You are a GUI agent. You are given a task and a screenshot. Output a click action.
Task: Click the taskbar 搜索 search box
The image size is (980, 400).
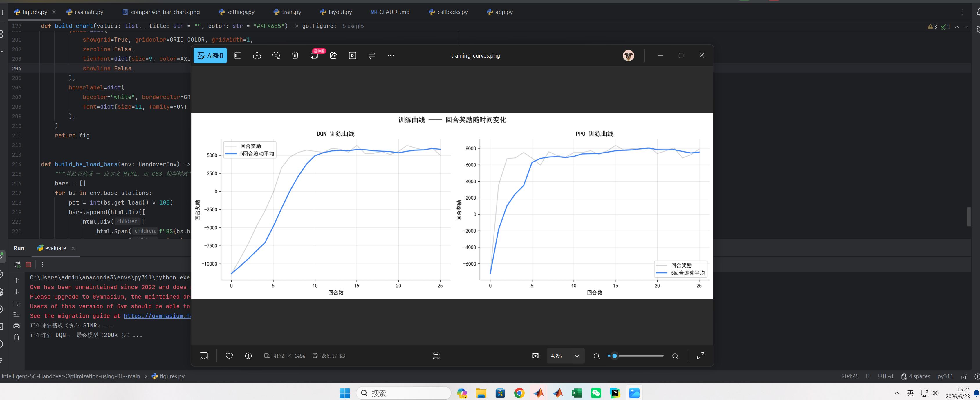click(x=404, y=393)
